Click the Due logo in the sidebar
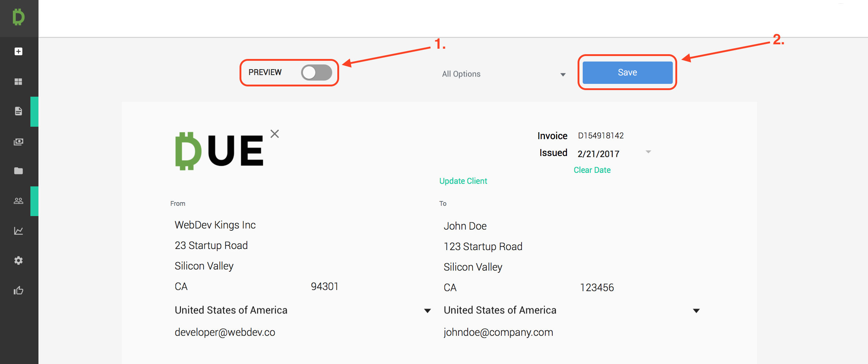Viewport: 868px width, 364px height. 18,17
